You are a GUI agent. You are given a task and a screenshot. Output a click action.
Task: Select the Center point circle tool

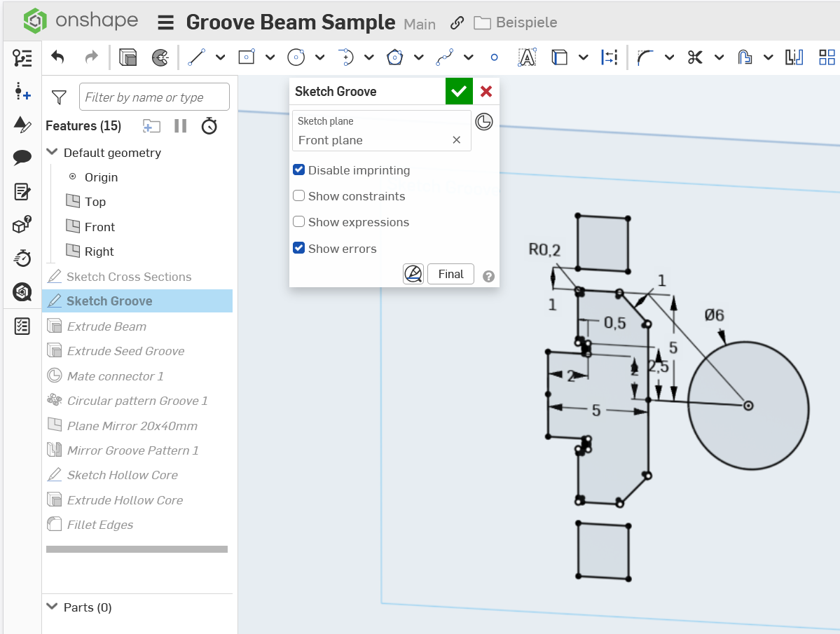(x=296, y=57)
